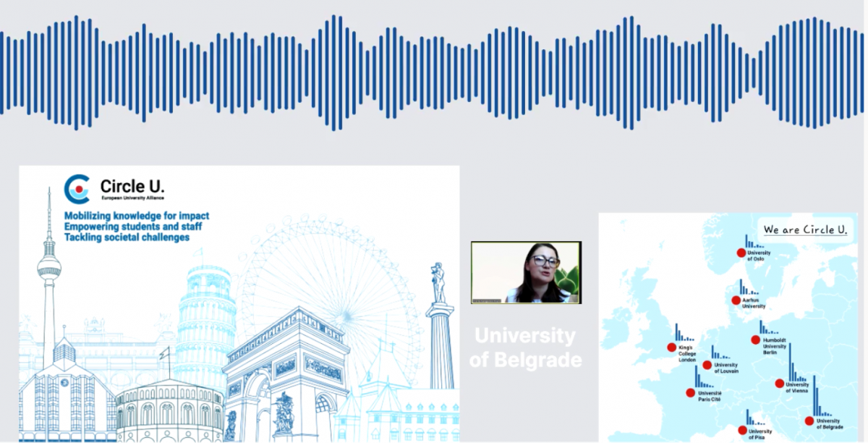
Task: Click the red marker for University of Vienna
Action: (x=780, y=384)
